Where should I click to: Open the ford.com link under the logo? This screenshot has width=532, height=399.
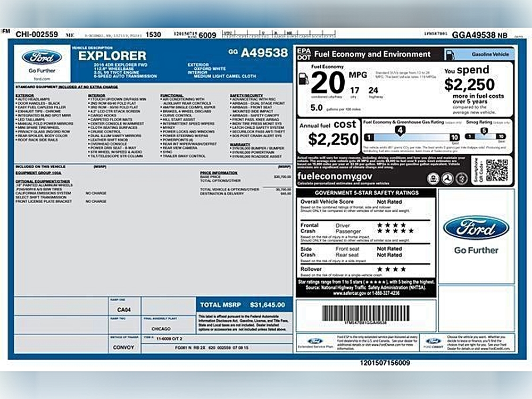[42, 79]
